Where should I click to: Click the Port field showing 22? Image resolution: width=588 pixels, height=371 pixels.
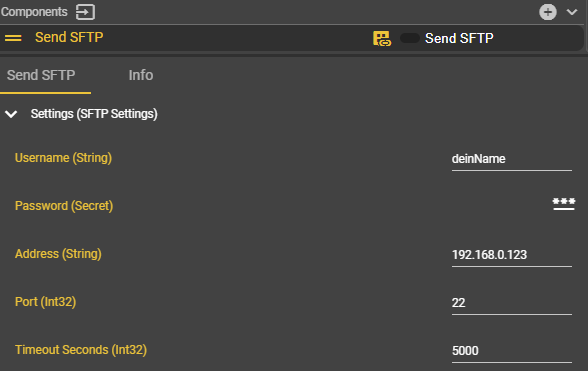(x=512, y=304)
